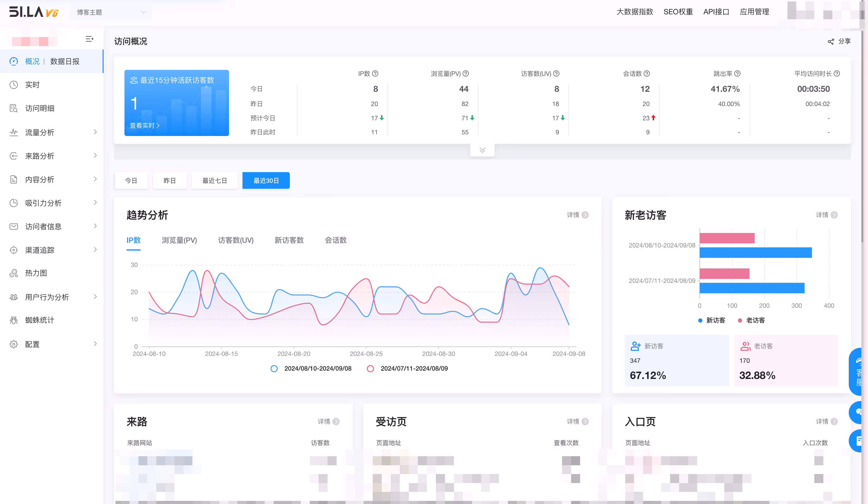
Task: Switch trend chart to 浏览量(PV) tab
Action: point(179,240)
